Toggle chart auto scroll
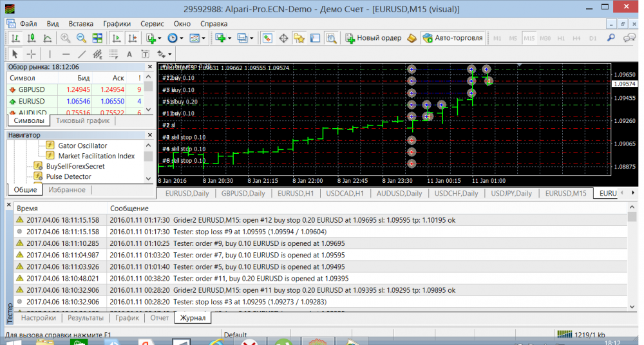This screenshot has height=345, width=644. (x=116, y=38)
